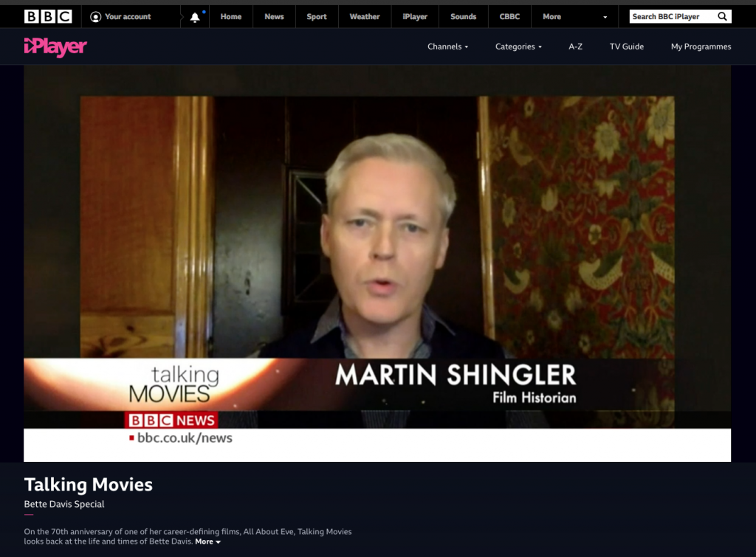Click the iPlayer logo
This screenshot has width=756, height=557.
[55, 46]
